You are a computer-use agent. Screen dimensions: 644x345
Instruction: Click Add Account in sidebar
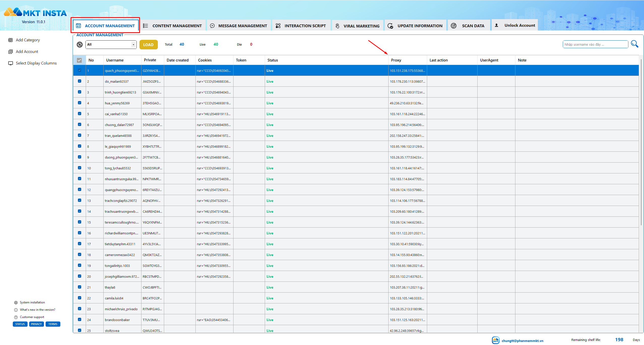pos(27,52)
